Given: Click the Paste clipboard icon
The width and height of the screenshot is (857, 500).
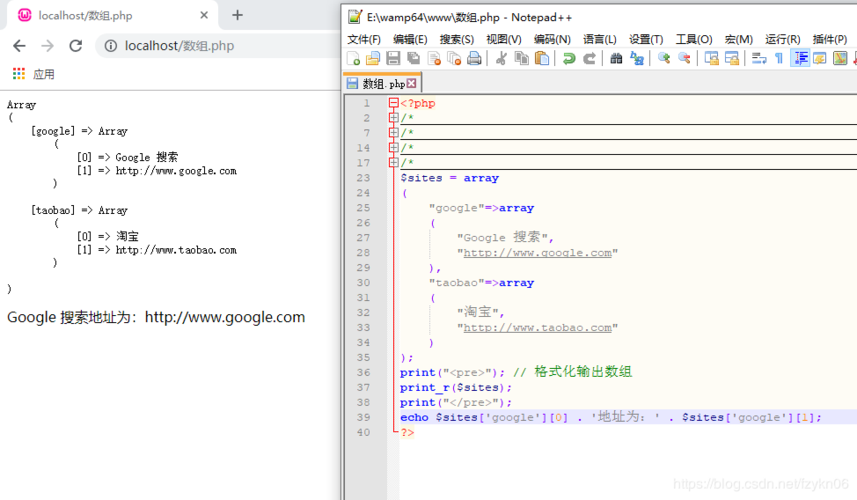Looking at the screenshot, I should (542, 58).
